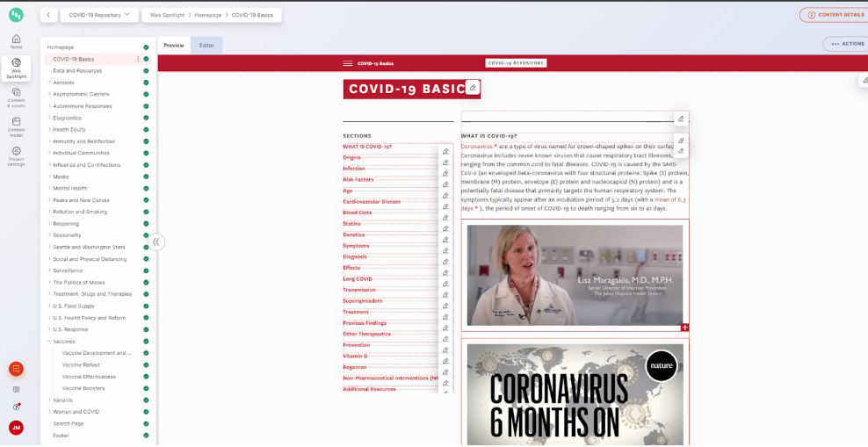Viewport: 868px width, 447px height.
Task: Open the three-dot menu beside COVID-19 Basics
Action: point(138,59)
